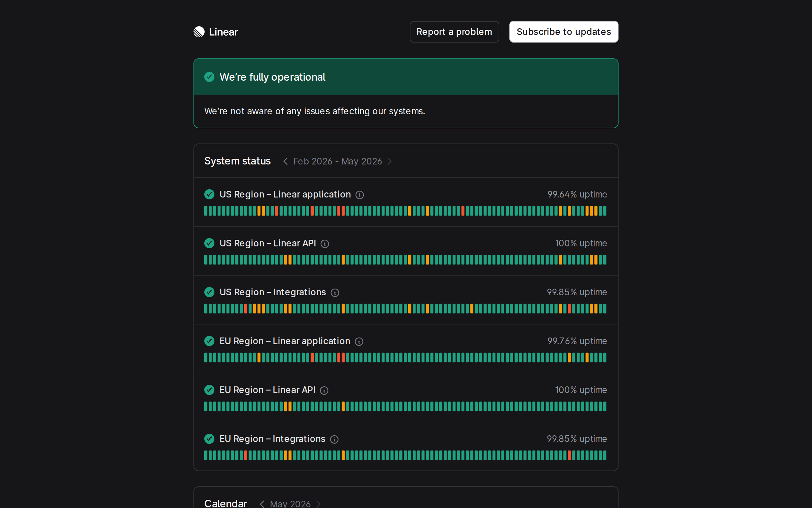This screenshot has height=508, width=812.
Task: Click status check icon for EU Region Linear API
Action: (209, 390)
